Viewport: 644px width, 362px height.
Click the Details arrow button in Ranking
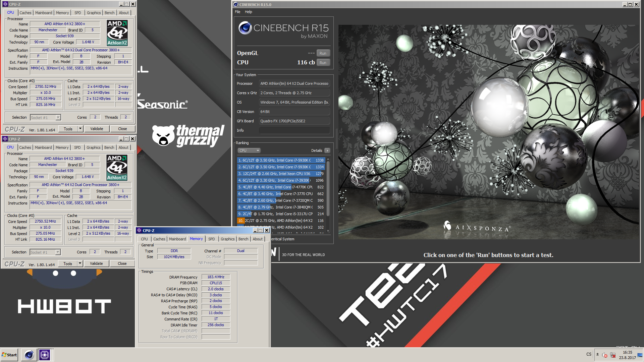(327, 150)
